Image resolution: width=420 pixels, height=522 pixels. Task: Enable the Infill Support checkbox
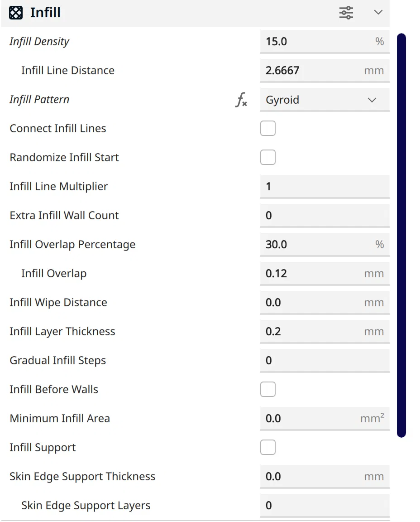pos(268,448)
